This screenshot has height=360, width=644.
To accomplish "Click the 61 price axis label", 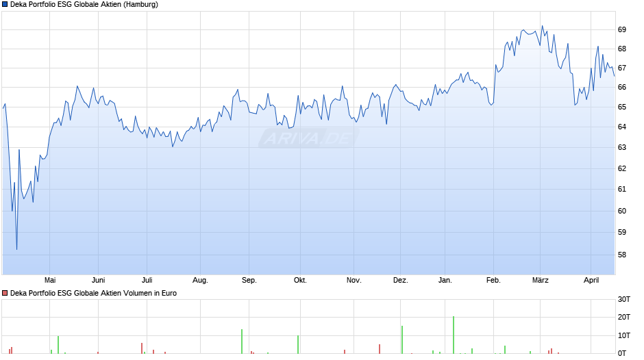I will (x=622, y=189).
